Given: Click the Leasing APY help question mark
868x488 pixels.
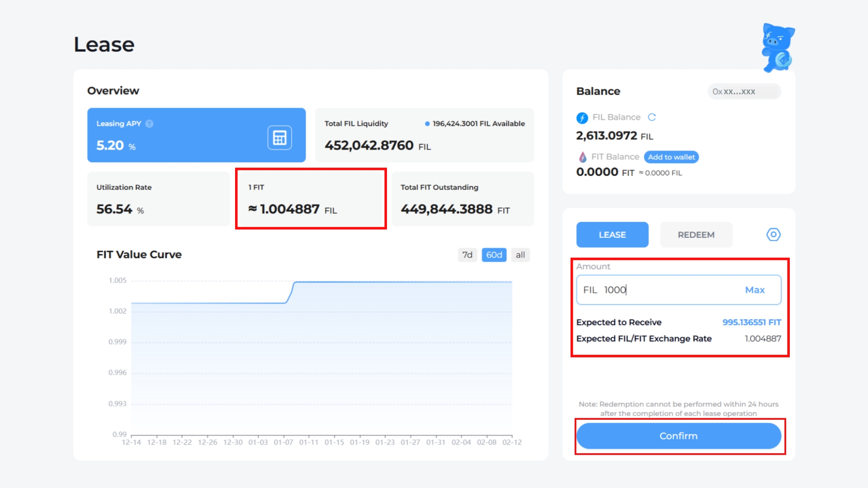Looking at the screenshot, I should pos(150,124).
